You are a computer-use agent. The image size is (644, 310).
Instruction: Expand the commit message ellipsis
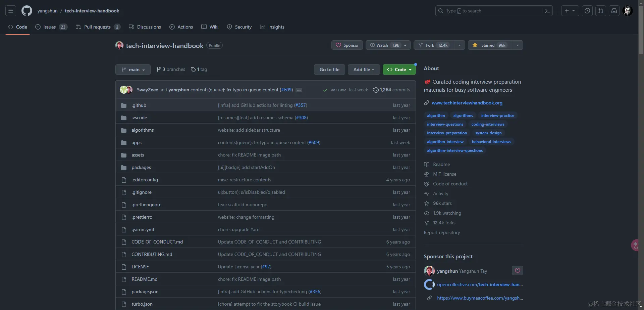click(x=299, y=90)
